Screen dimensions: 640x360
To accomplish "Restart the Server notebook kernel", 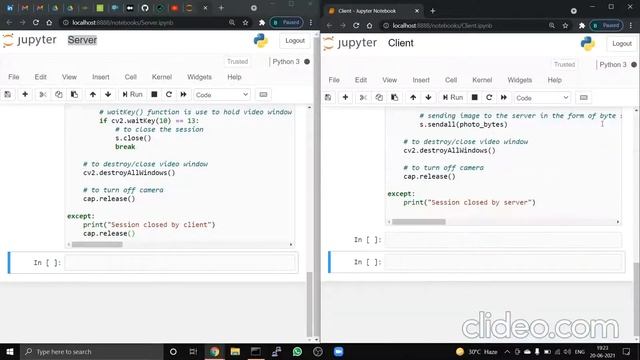I will [x=169, y=95].
